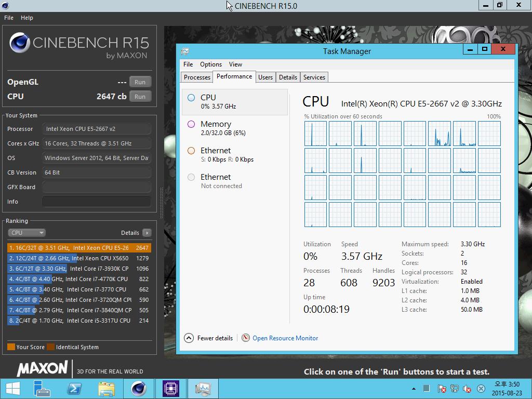This screenshot has width=532, height=399.
Task: Click the muted volume tray icon
Action: [467, 389]
